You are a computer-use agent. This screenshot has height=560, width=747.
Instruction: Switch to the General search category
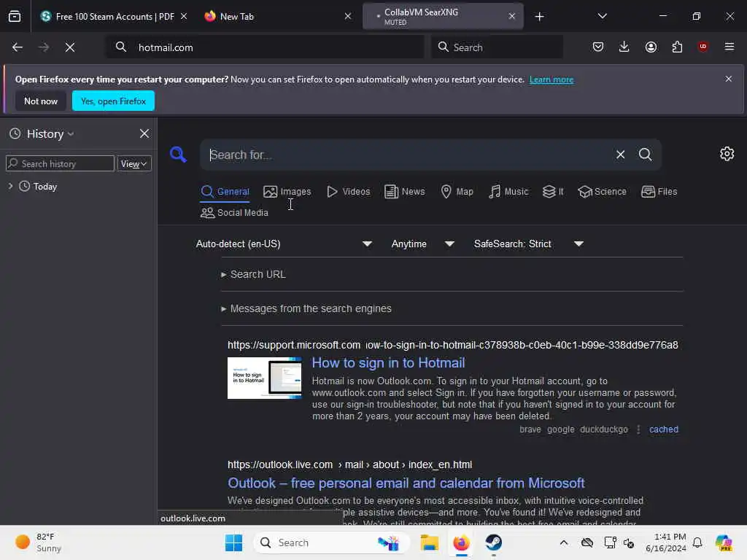(225, 192)
